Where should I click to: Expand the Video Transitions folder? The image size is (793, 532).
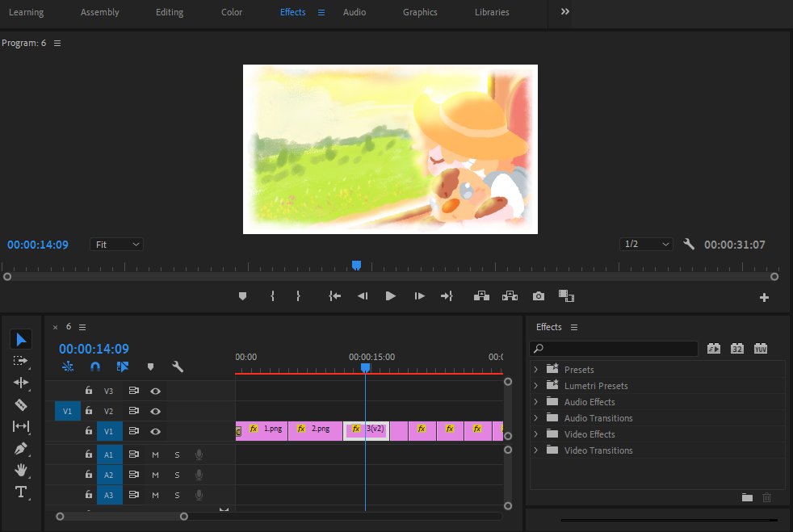pos(535,450)
